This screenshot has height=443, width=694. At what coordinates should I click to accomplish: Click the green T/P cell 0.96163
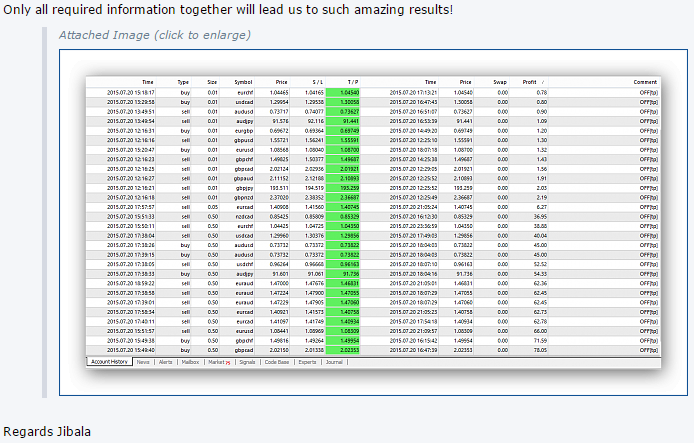pos(343,264)
